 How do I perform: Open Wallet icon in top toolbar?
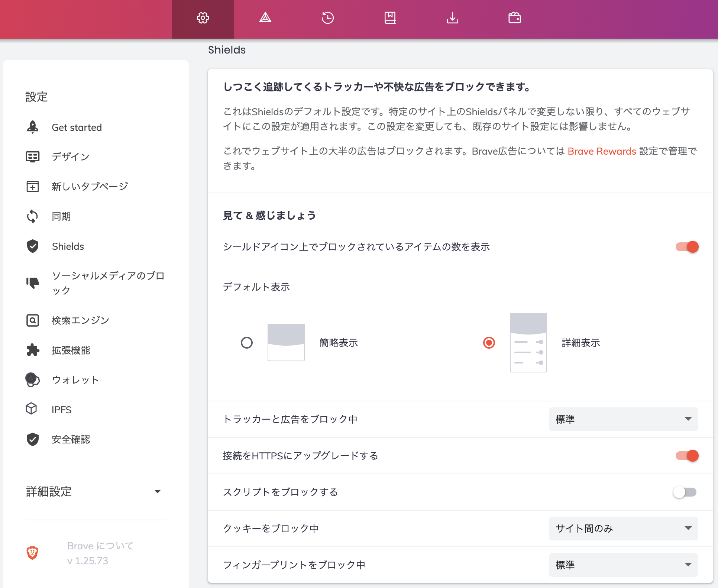[515, 17]
